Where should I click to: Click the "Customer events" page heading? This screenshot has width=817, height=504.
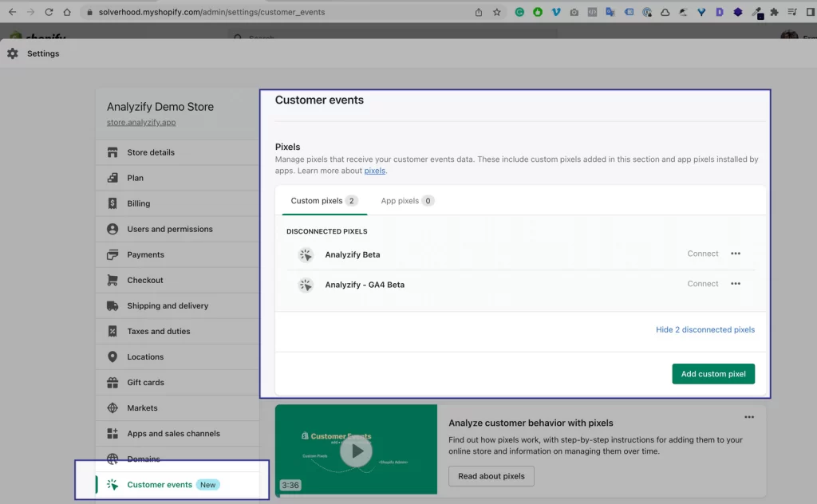click(319, 100)
